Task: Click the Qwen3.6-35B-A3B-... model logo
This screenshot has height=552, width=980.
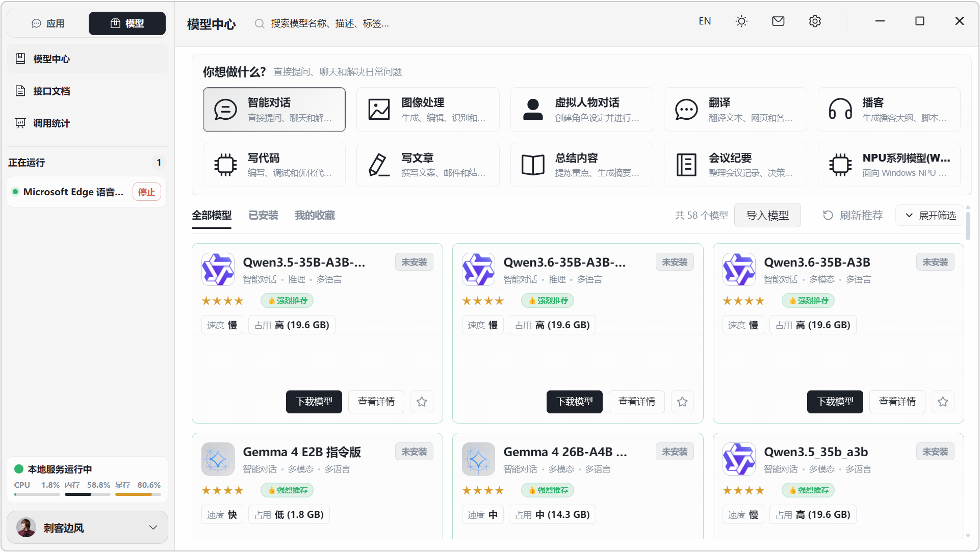Action: [478, 269]
